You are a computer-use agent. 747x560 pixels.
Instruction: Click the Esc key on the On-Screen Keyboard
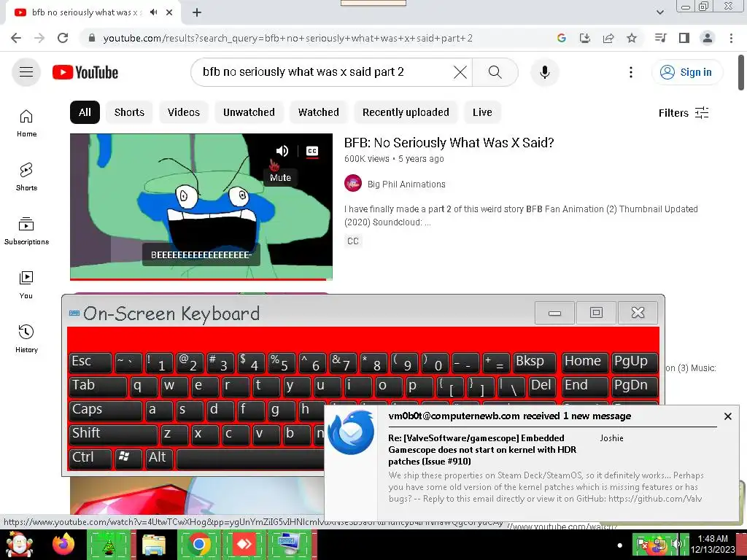(90, 362)
